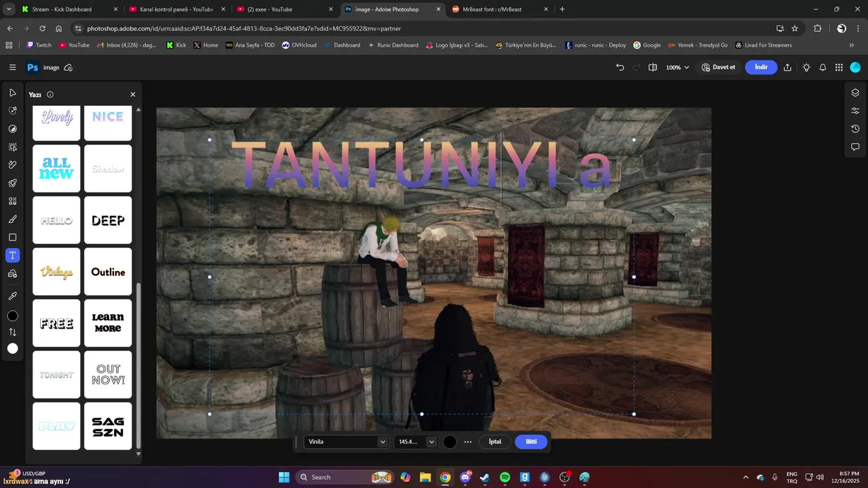Apply the NICE text style
868x488 pixels.
point(108,123)
